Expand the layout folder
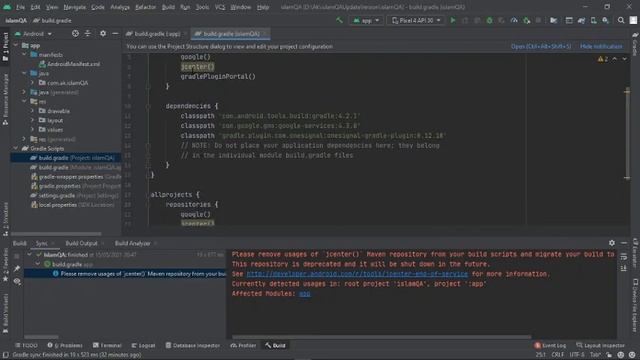 pos(32,120)
